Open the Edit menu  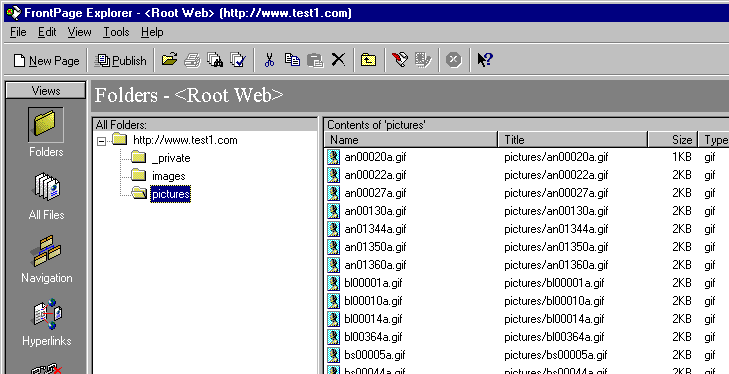(x=47, y=32)
